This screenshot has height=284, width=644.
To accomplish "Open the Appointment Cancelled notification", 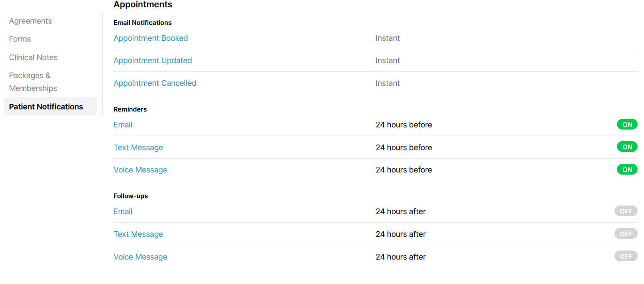I will [155, 83].
